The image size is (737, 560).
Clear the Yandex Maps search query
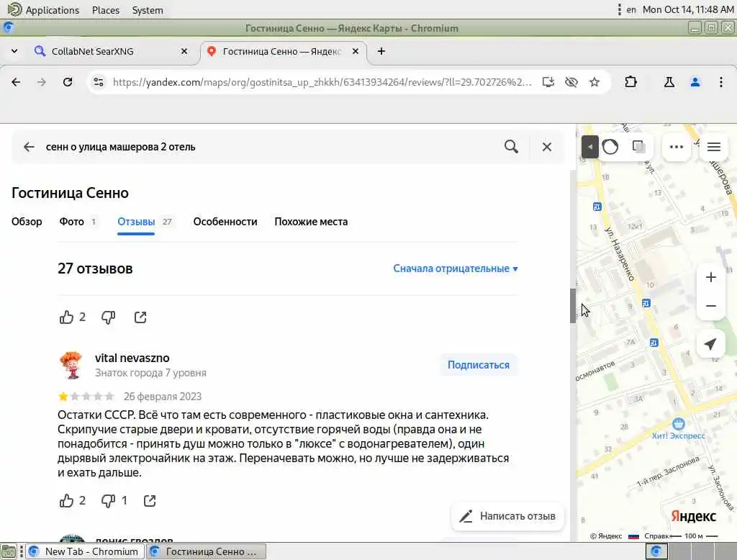coord(547,147)
